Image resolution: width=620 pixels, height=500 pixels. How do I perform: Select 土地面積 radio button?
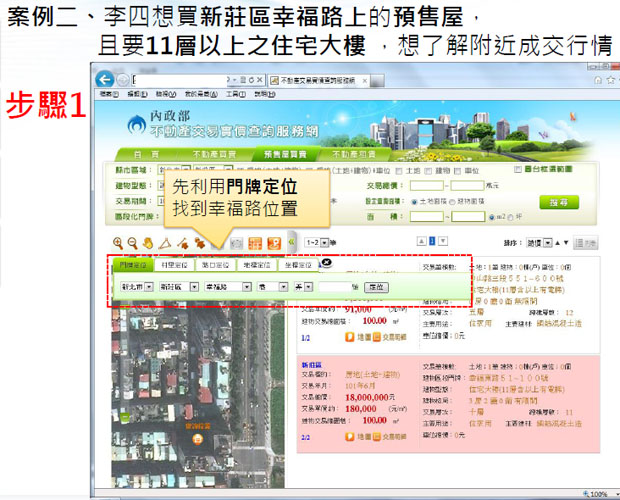coord(414,202)
